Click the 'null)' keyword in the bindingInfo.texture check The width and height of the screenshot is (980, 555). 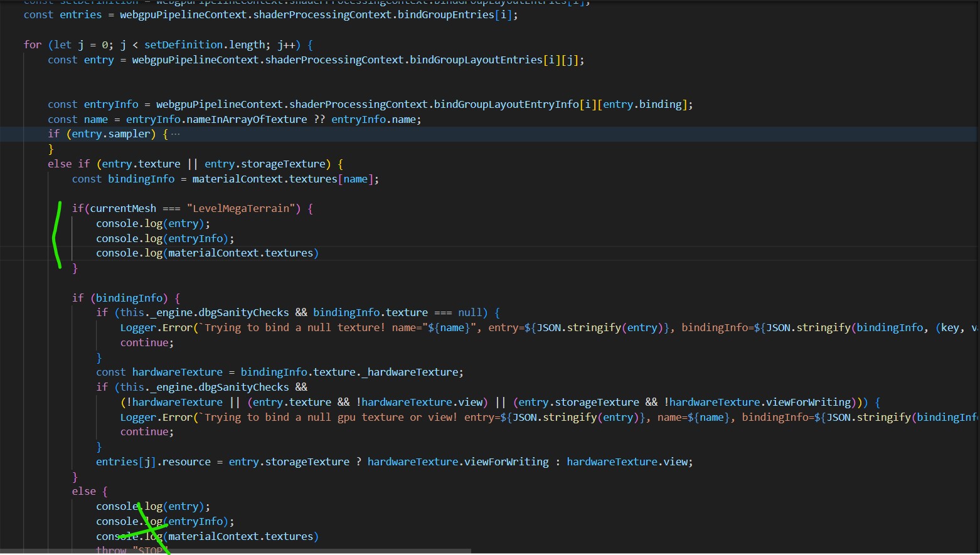pyautogui.click(x=473, y=313)
